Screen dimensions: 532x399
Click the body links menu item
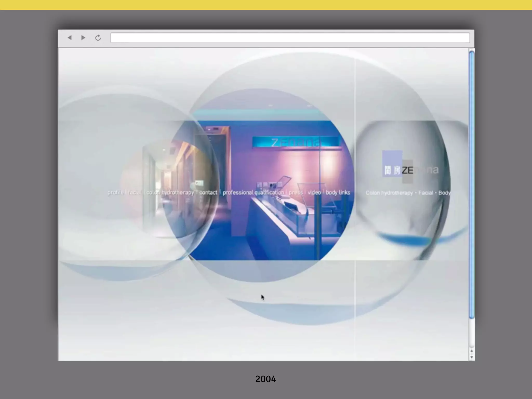[x=338, y=192]
